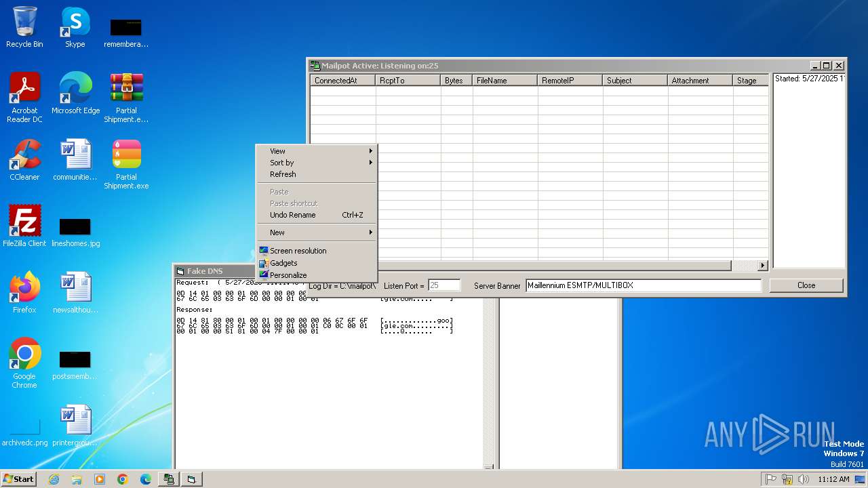Click the ConnectedAt column header
868x488 pixels.
point(342,80)
